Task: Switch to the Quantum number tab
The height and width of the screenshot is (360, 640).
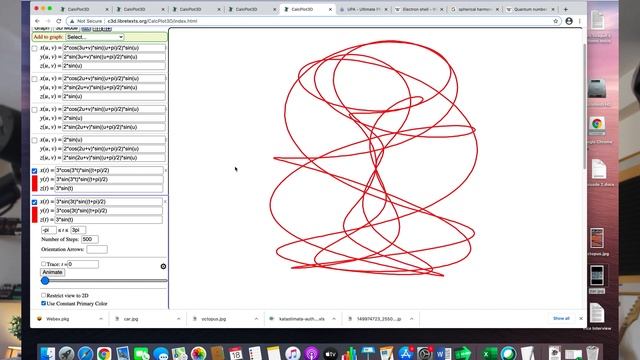Action: [x=531, y=9]
